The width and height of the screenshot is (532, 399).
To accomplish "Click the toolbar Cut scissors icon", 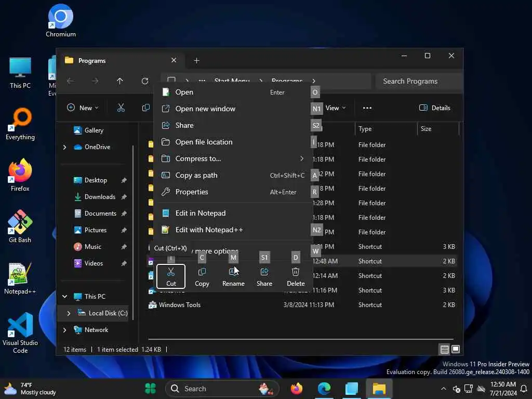I will (121, 108).
